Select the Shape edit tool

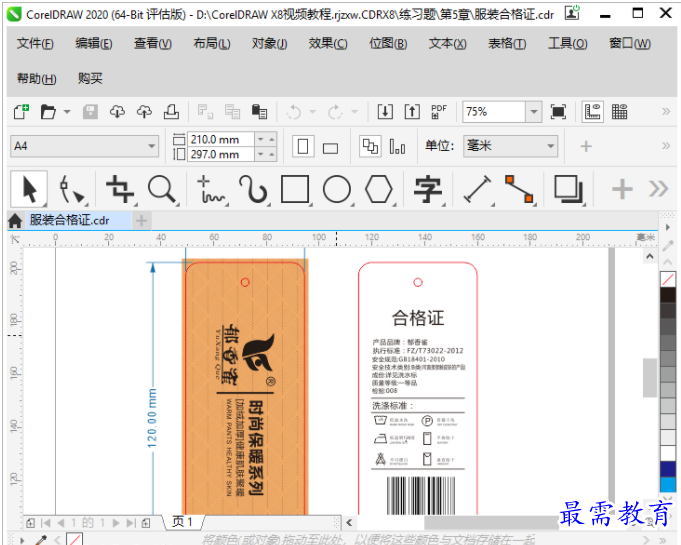(x=72, y=189)
